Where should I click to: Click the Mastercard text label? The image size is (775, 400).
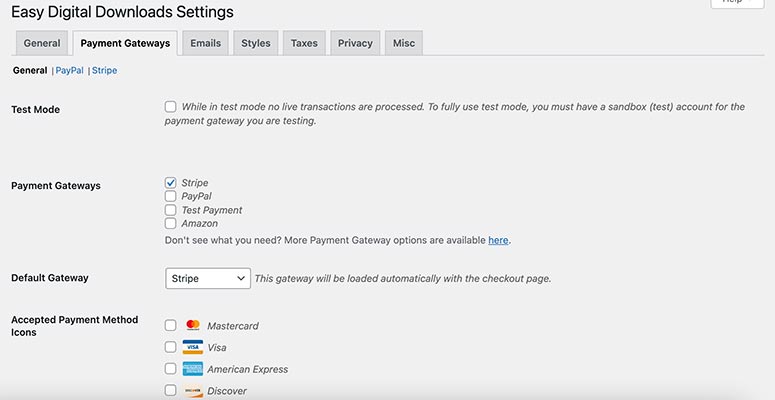point(233,326)
